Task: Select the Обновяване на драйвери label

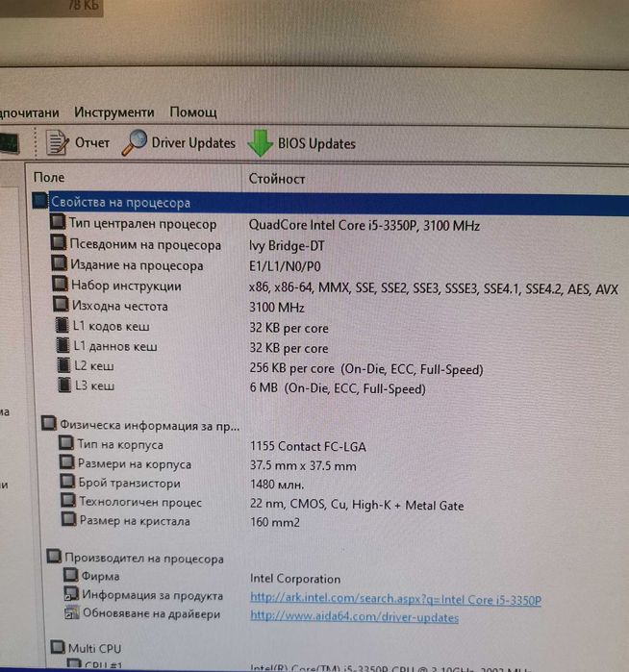Action: pos(151,613)
